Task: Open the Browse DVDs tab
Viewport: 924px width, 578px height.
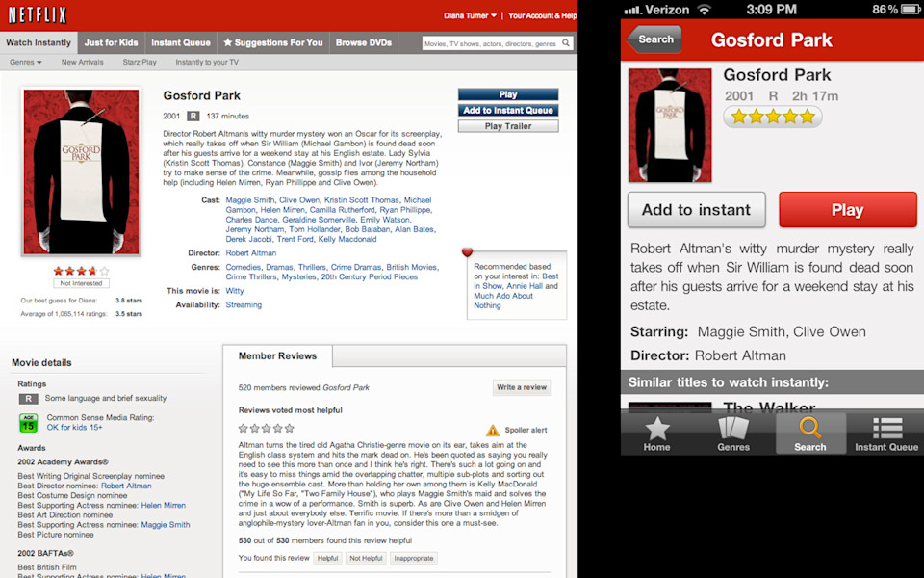Action: (364, 43)
